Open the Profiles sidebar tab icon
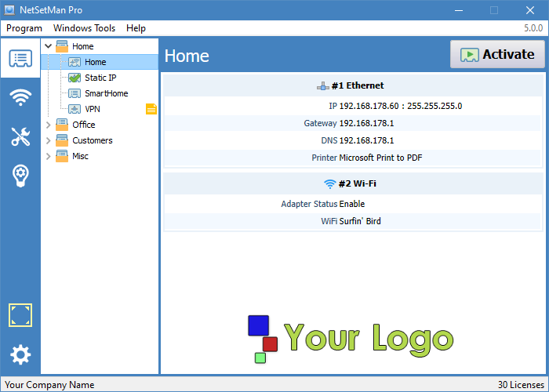 20,59
